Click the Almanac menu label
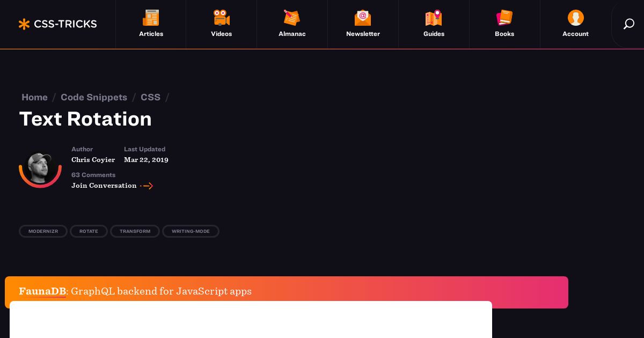The height and width of the screenshot is (338, 644). pos(292,34)
